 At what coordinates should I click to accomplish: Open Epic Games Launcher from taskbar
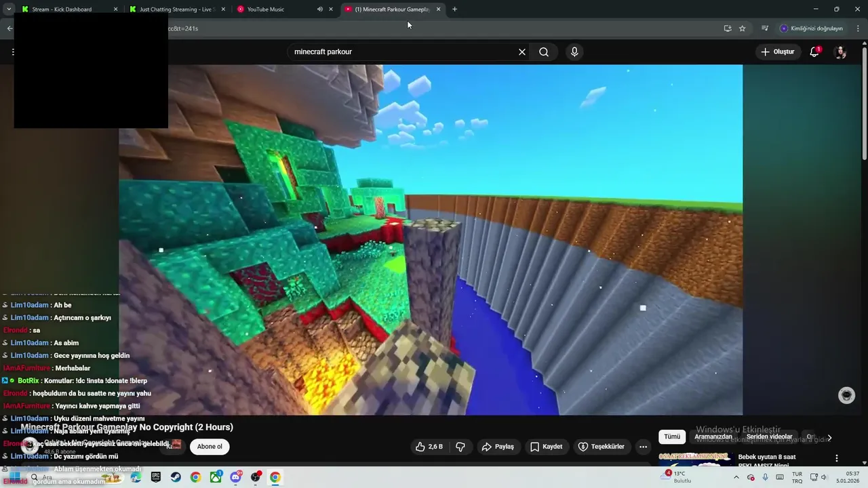point(156,477)
